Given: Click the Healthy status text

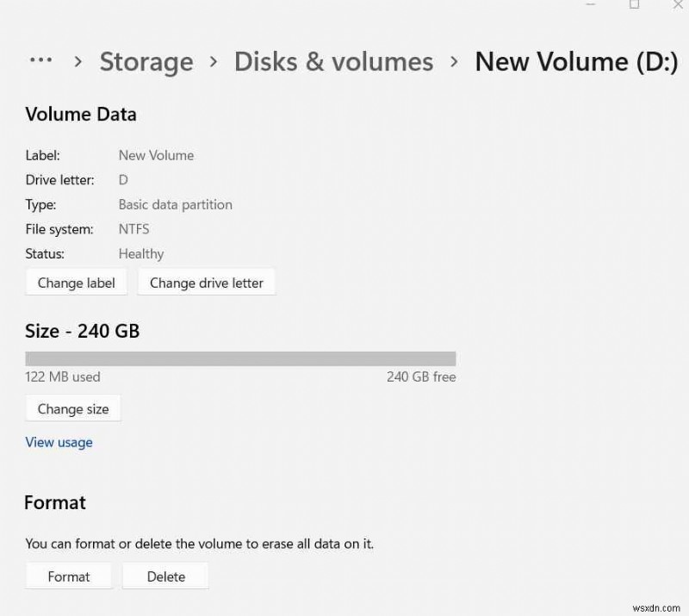Looking at the screenshot, I should pos(141,253).
